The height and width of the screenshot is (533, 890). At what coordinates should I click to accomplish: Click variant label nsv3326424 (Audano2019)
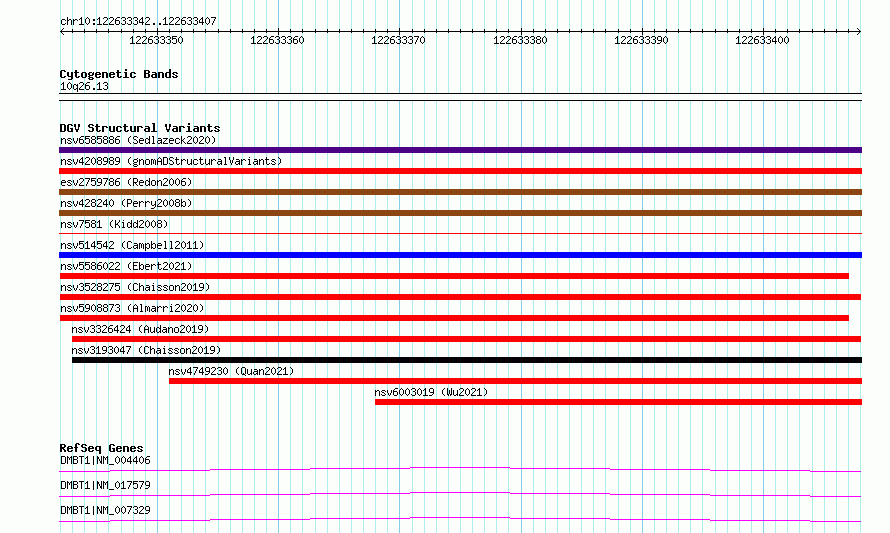[140, 329]
